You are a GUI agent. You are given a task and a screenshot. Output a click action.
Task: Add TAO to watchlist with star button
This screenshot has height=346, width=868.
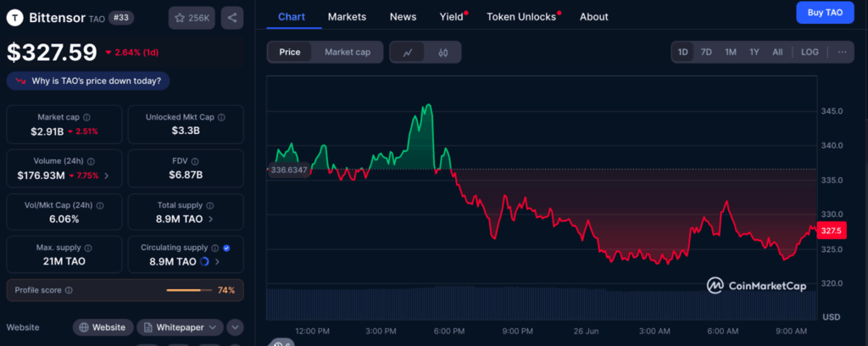[x=192, y=18]
